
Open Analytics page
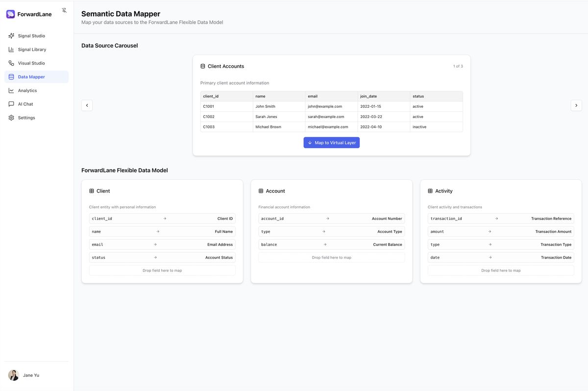click(37, 91)
